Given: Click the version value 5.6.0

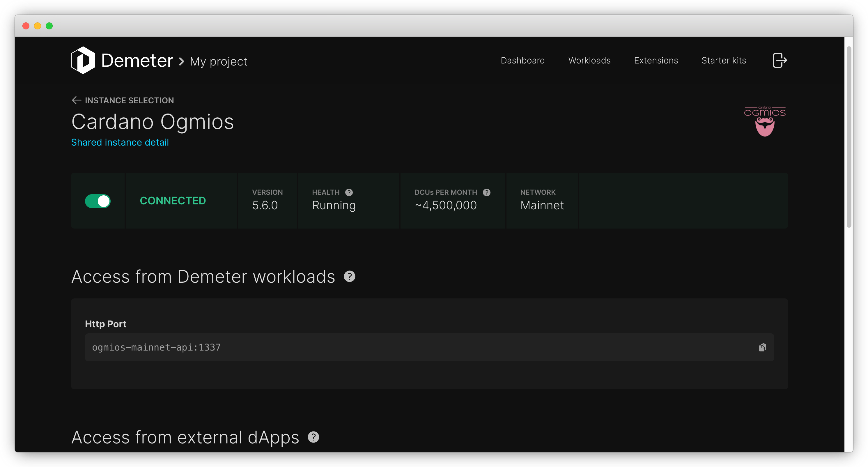Looking at the screenshot, I should click(265, 205).
